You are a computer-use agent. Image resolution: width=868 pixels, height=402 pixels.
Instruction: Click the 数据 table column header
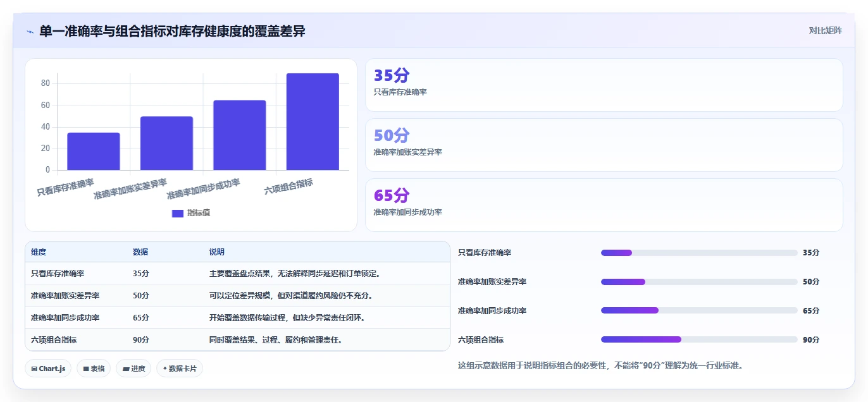click(x=140, y=252)
